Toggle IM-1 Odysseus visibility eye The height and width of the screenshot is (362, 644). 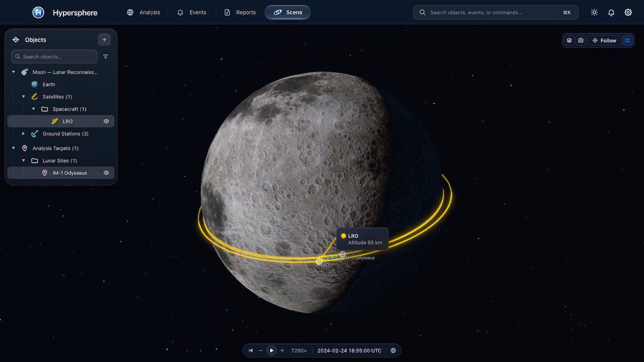point(106,173)
